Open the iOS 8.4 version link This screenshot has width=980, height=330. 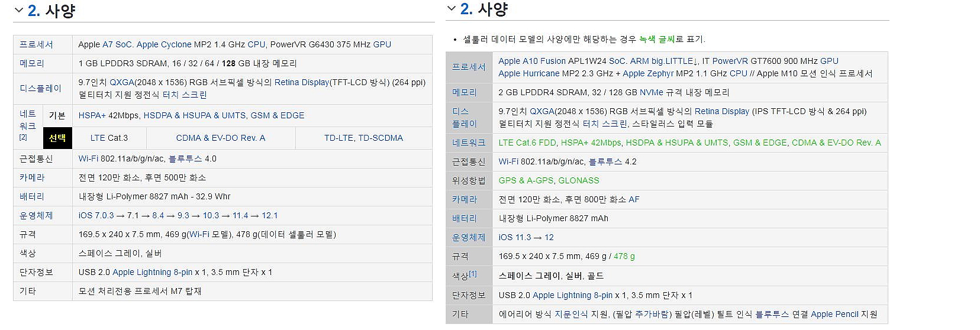tap(158, 215)
